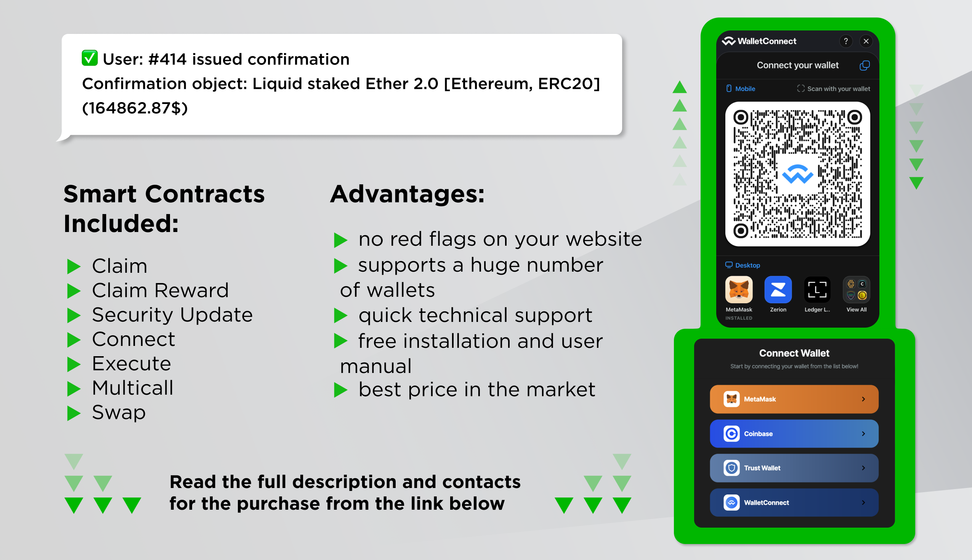Image resolution: width=972 pixels, height=560 pixels.
Task: Click the WalletConnect logo icon
Action: click(730, 42)
